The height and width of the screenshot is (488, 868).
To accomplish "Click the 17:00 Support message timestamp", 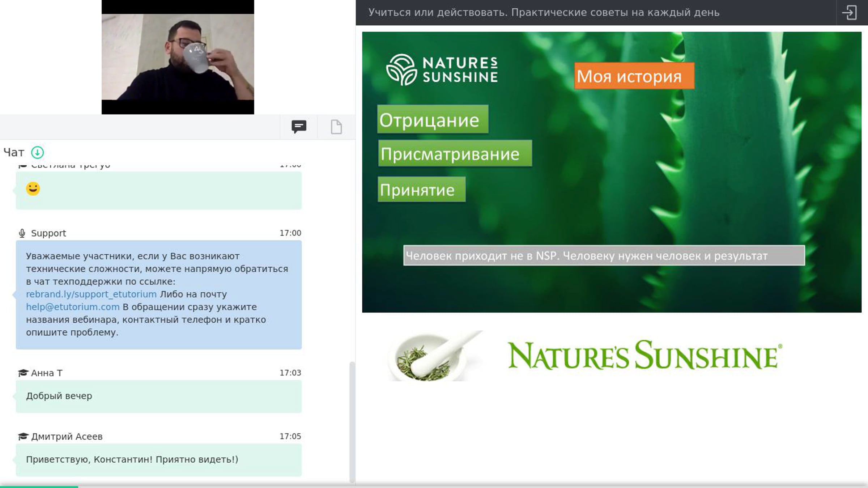I will 290,233.
